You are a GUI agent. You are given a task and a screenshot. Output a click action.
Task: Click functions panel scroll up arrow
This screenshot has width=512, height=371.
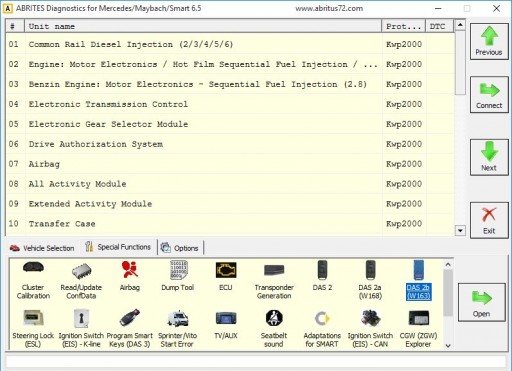point(448,265)
